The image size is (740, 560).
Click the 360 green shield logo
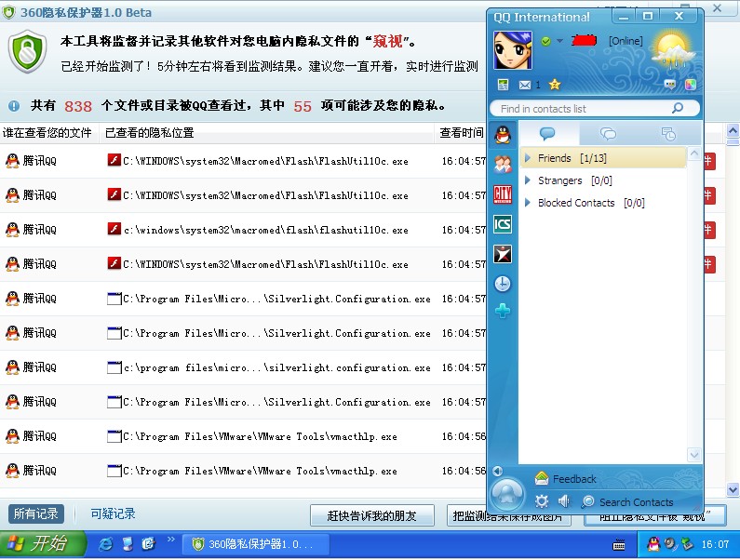pos(27,51)
